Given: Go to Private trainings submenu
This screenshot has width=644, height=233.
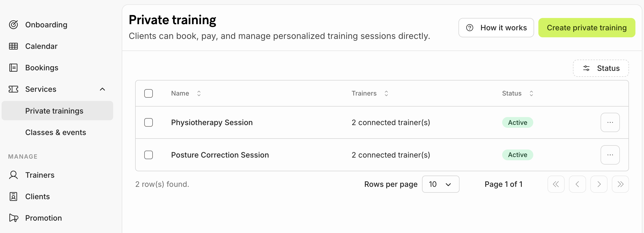Looking at the screenshot, I should coord(54,111).
